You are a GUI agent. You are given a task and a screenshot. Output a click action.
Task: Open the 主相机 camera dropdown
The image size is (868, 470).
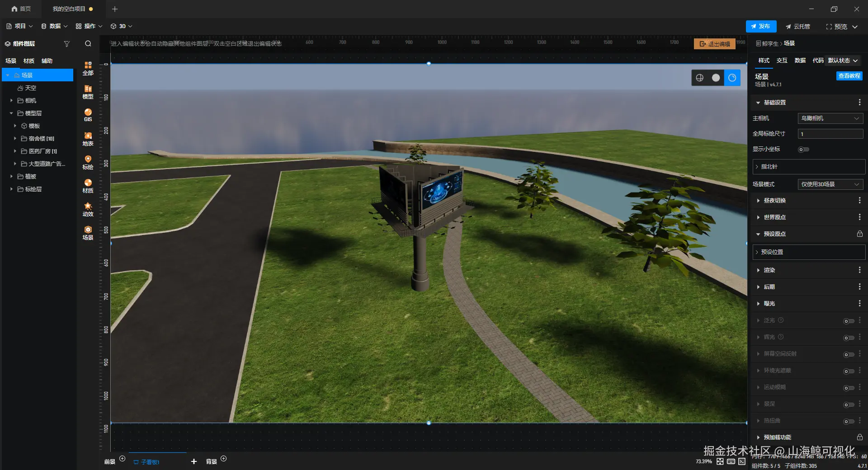[x=830, y=118]
